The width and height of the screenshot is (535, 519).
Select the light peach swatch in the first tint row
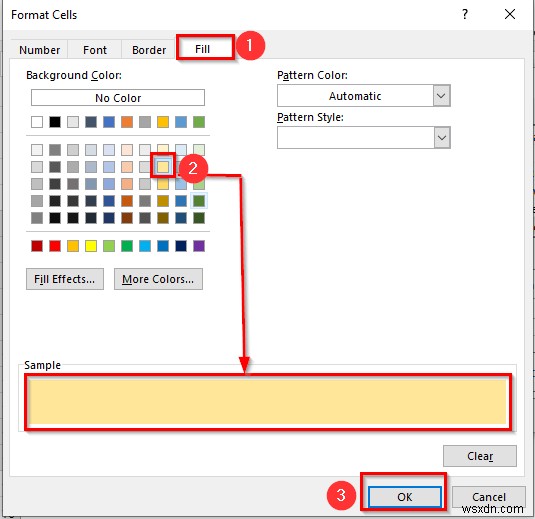(x=127, y=149)
